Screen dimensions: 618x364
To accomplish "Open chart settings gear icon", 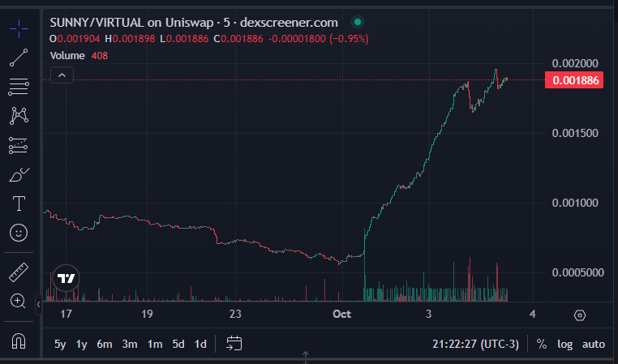I will (x=579, y=315).
